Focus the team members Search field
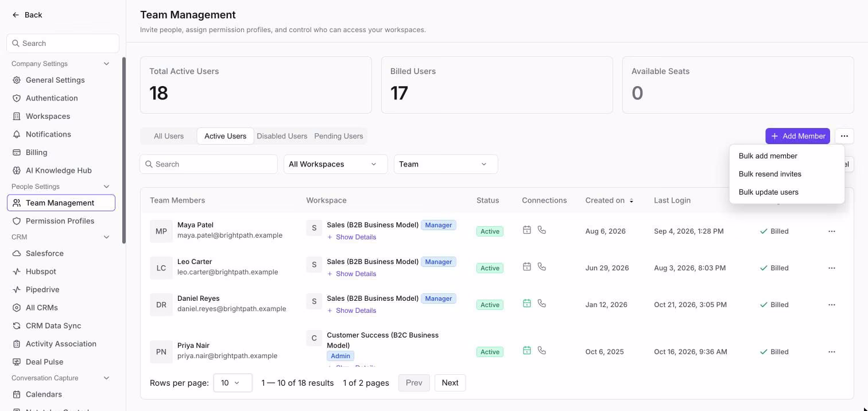 [x=208, y=164]
